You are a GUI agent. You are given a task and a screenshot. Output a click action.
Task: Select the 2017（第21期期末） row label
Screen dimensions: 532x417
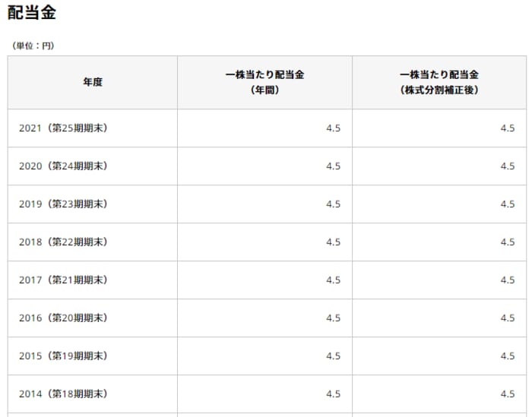point(63,280)
